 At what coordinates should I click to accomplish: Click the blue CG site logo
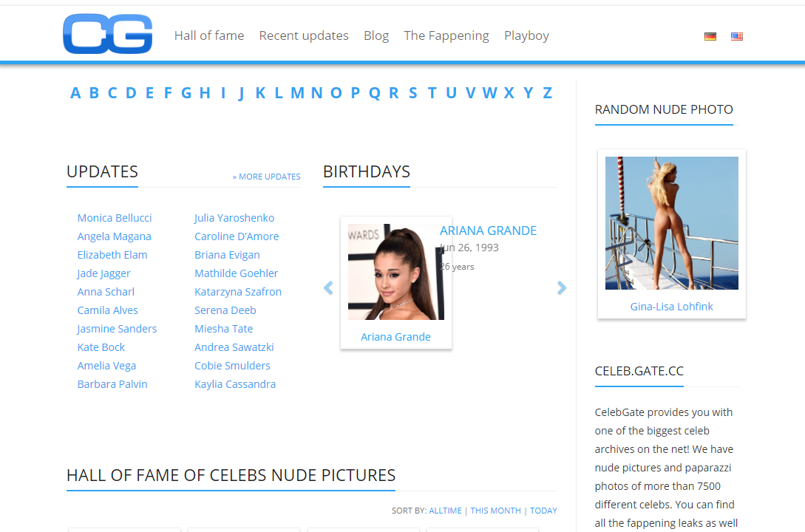point(108,34)
